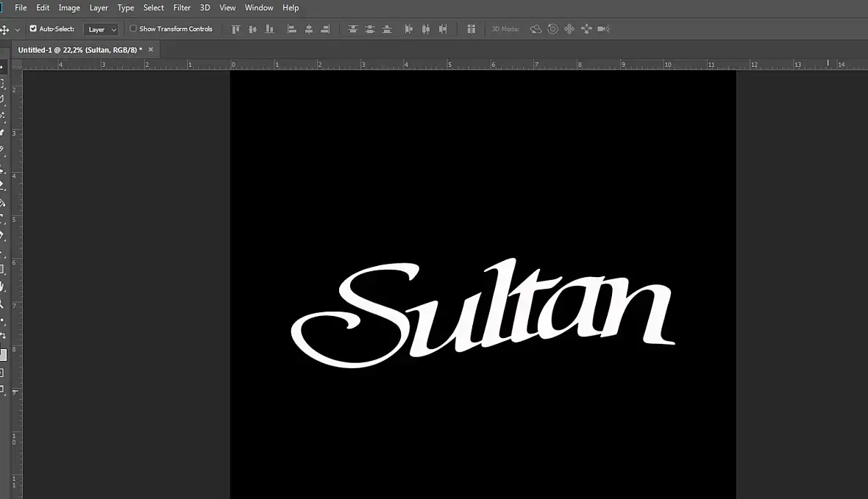The height and width of the screenshot is (499, 868).
Task: Select the Zoom magnifier tool in toolbar
Action: point(2,304)
